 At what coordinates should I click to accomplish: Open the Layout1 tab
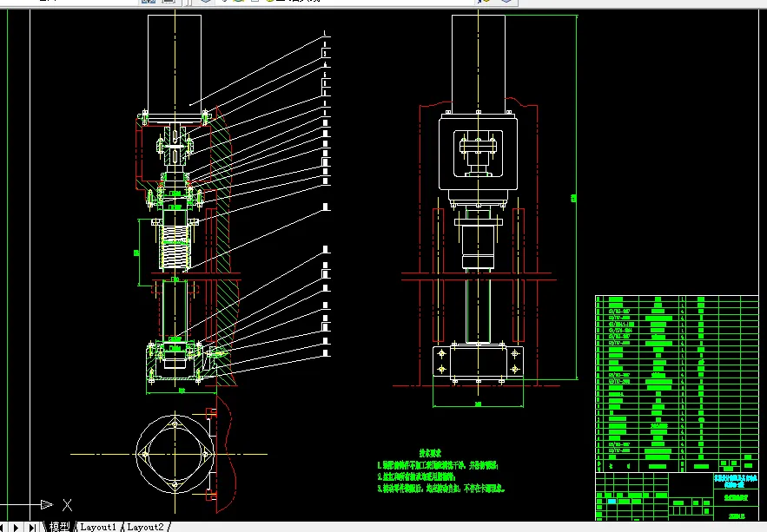click(98, 527)
